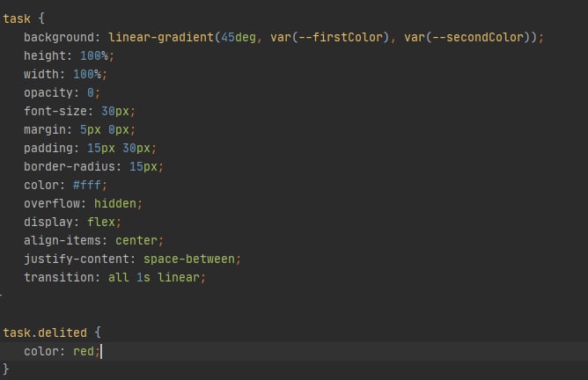Click the 'color' property in task rule
The width and height of the screenshot is (588, 380).
point(41,185)
